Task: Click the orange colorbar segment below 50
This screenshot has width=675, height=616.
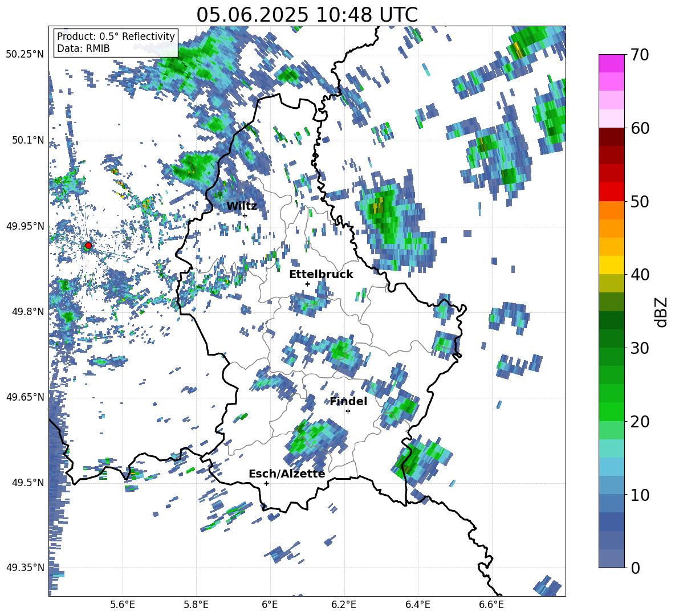Action: pyautogui.click(x=611, y=210)
